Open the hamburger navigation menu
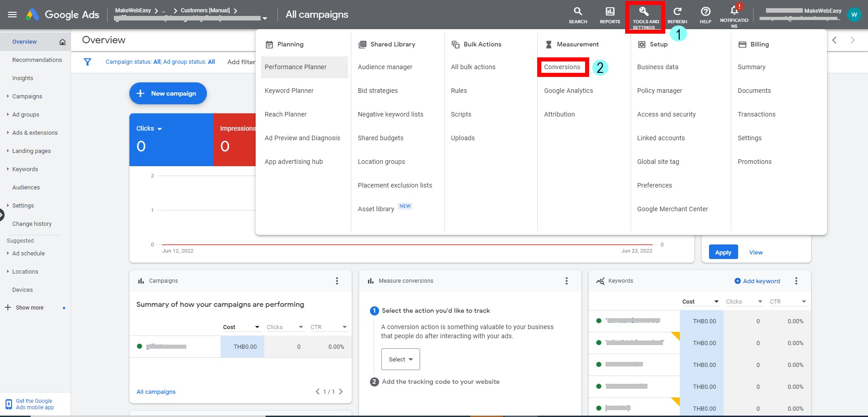This screenshot has height=417, width=868. (12, 14)
